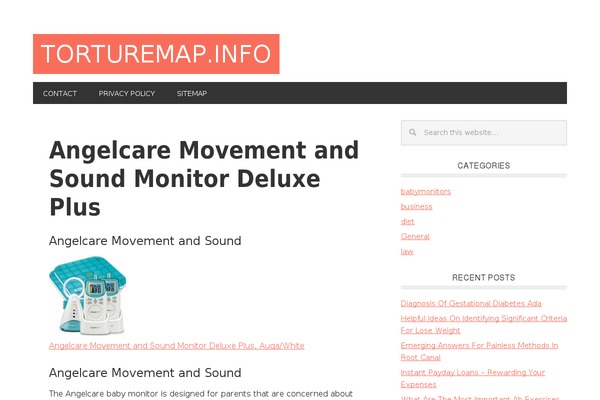Click the RECENT POSTS sidebar heading
This screenshot has height=400, width=600.
pyautogui.click(x=484, y=278)
